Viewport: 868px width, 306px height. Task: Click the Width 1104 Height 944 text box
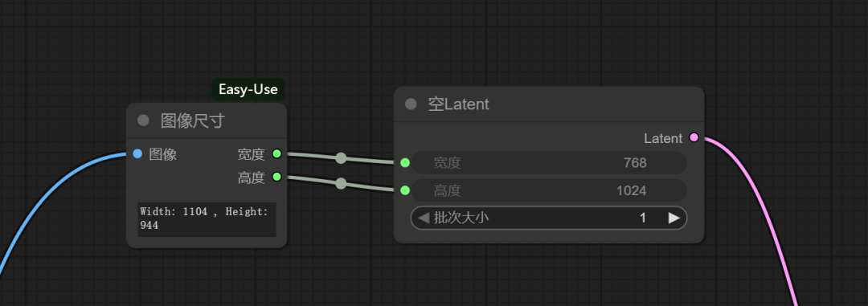click(x=207, y=220)
